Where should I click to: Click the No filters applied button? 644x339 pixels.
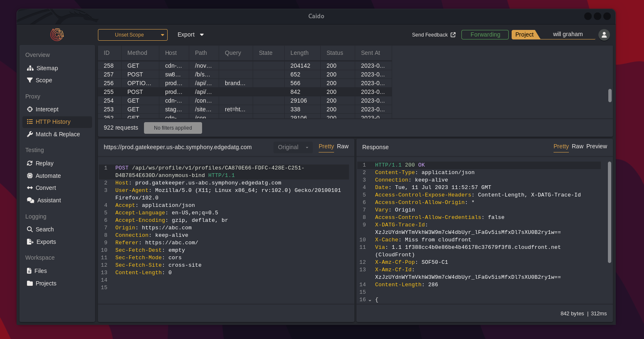tap(173, 128)
